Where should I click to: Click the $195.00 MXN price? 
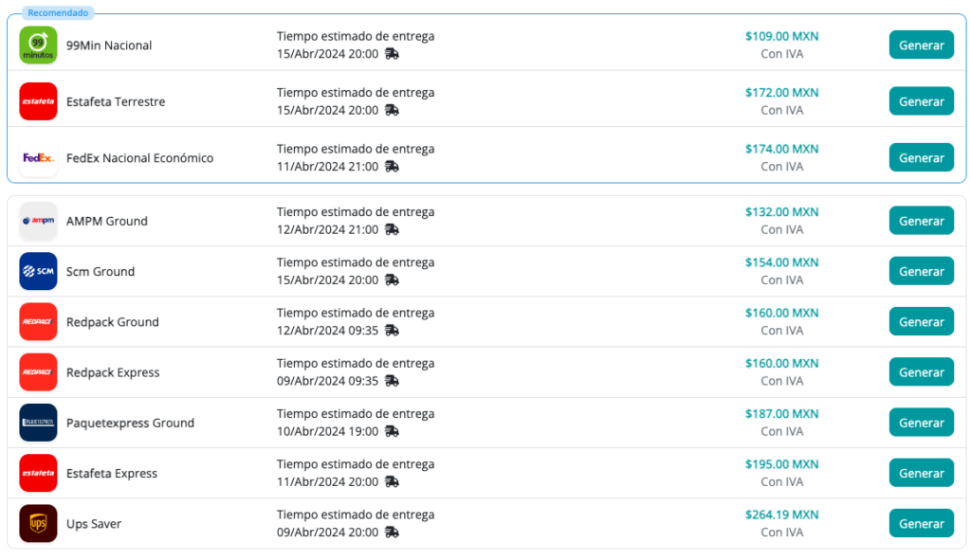[x=781, y=463]
